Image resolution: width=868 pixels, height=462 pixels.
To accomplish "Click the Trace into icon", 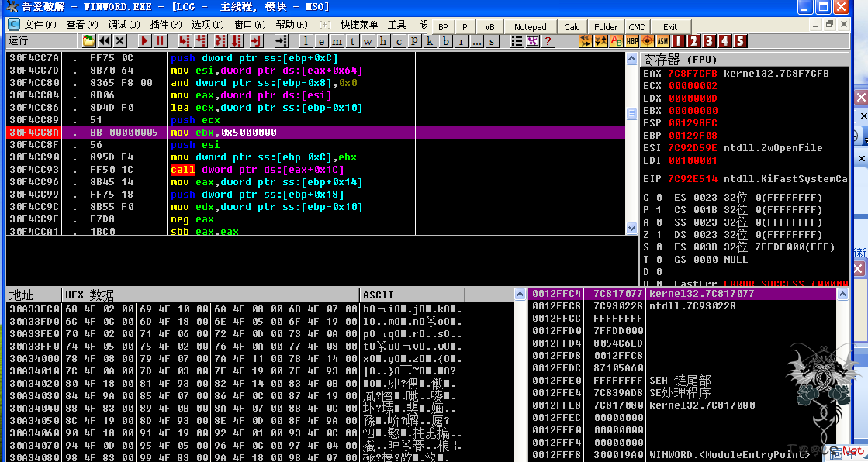I will [x=220, y=41].
